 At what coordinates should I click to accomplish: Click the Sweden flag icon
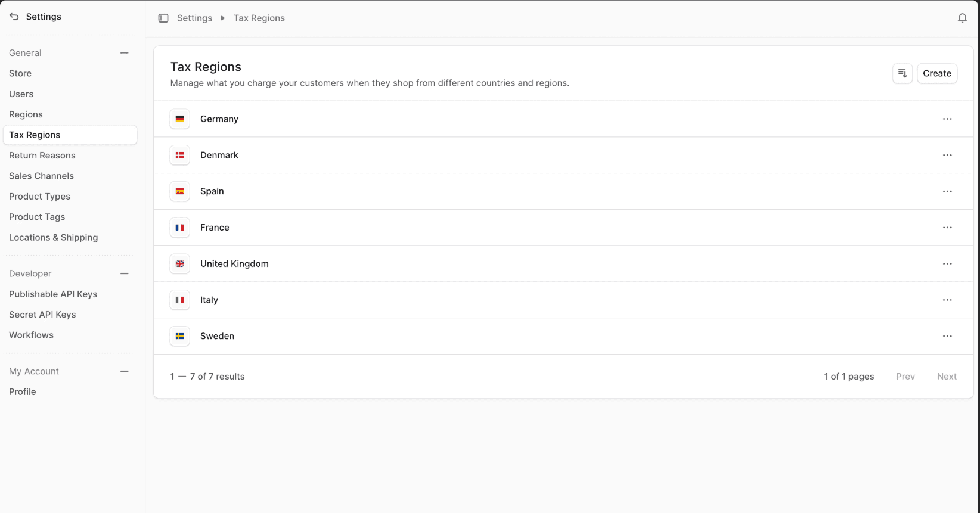click(180, 336)
